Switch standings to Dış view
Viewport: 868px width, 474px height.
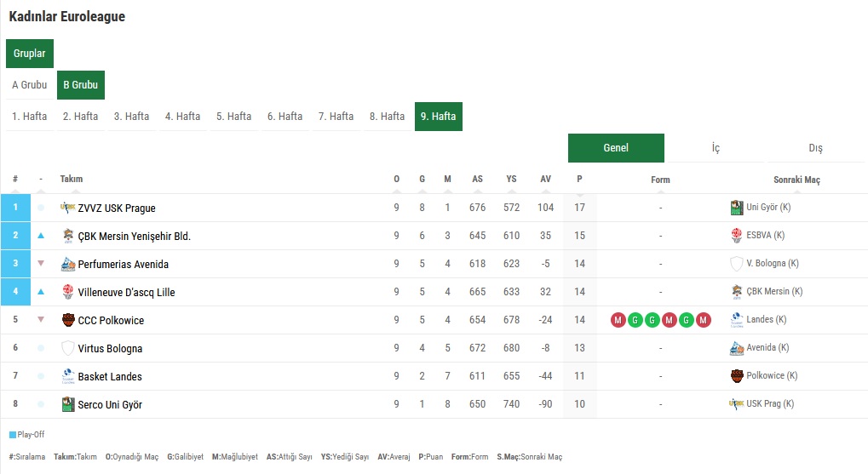(x=815, y=148)
